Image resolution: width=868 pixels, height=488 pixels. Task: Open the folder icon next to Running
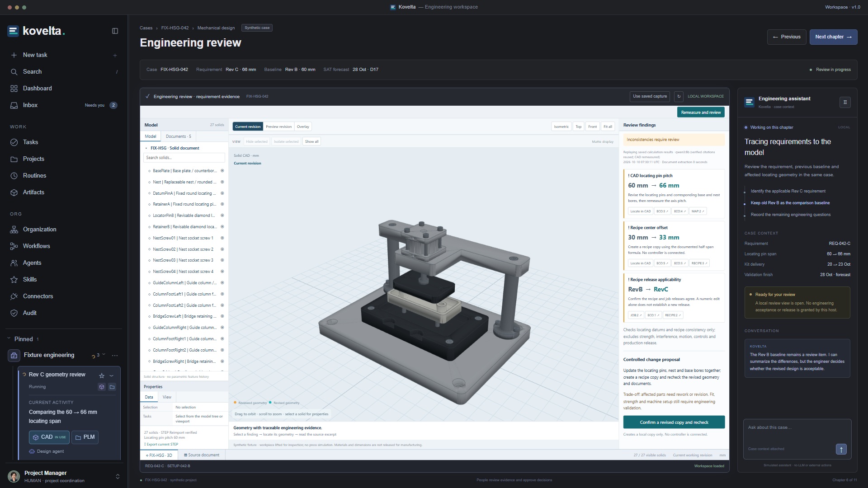click(112, 387)
